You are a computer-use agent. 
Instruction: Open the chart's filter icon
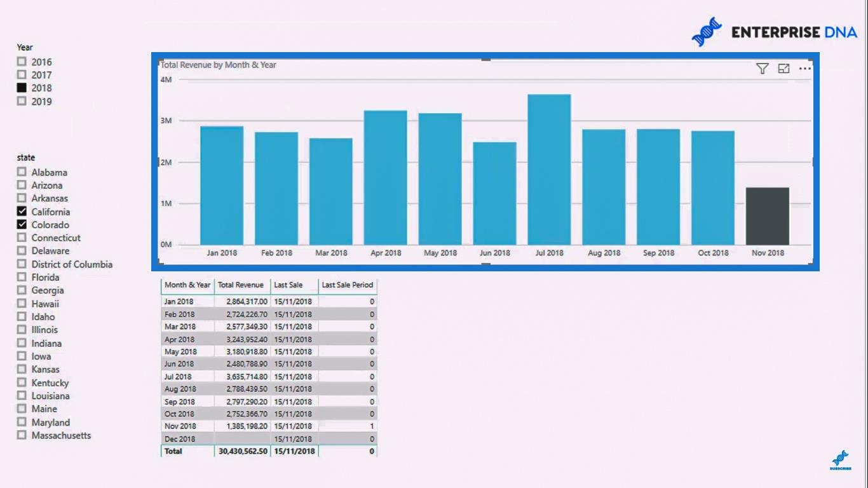pyautogui.click(x=763, y=69)
